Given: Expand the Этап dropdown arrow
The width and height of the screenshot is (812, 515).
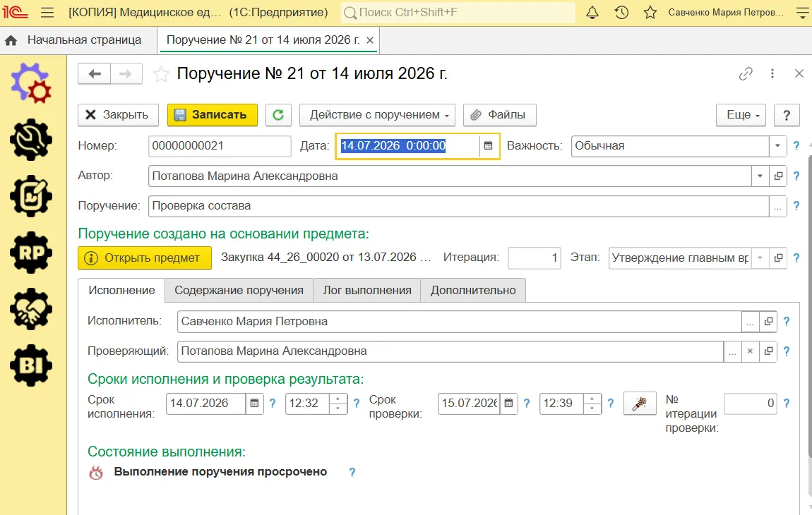Looking at the screenshot, I should coord(760,257).
